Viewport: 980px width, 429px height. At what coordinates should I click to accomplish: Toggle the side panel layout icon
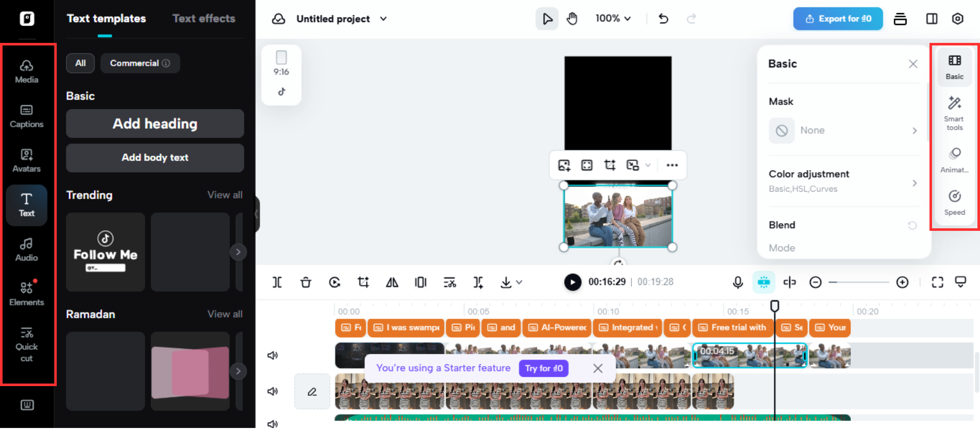point(932,19)
